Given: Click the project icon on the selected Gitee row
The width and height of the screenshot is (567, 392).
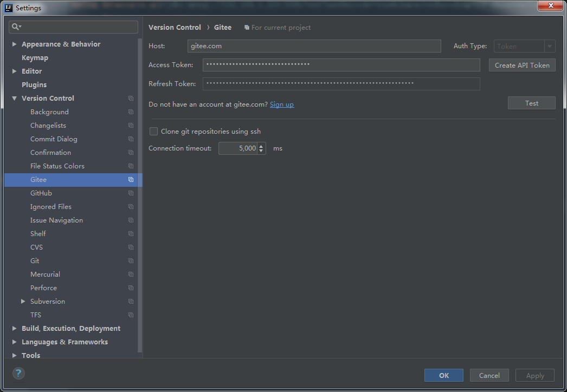Looking at the screenshot, I should pyautogui.click(x=131, y=180).
